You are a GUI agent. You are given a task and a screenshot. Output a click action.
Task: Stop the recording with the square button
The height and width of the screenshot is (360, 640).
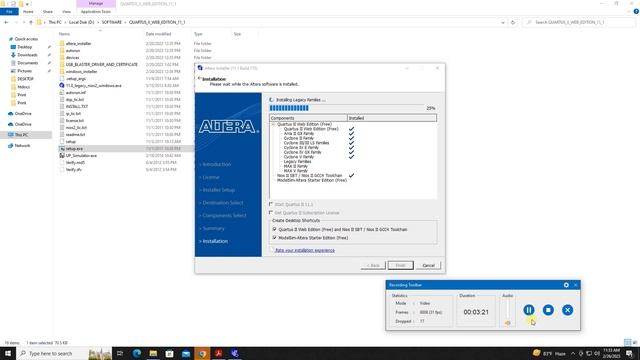pyautogui.click(x=548, y=310)
